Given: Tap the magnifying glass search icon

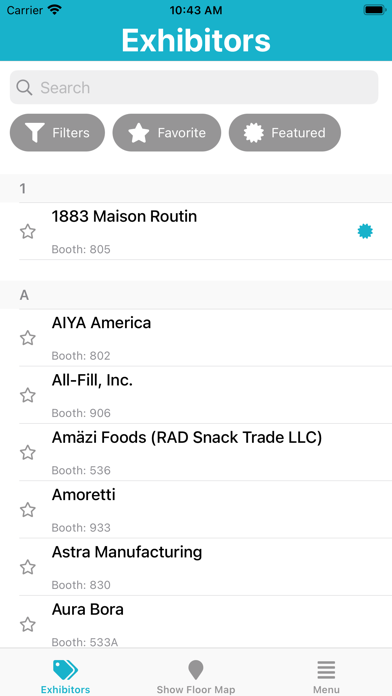Looking at the screenshot, I should [24, 87].
